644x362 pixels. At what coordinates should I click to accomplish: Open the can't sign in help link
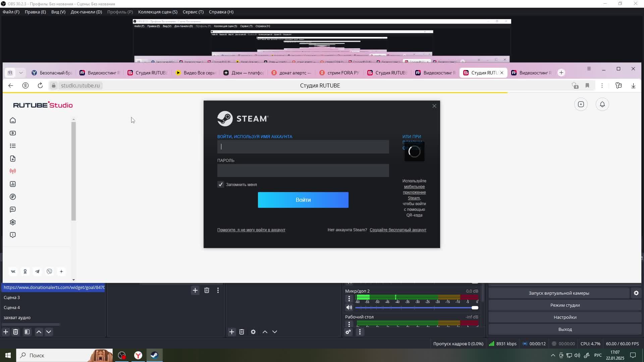pos(251,230)
